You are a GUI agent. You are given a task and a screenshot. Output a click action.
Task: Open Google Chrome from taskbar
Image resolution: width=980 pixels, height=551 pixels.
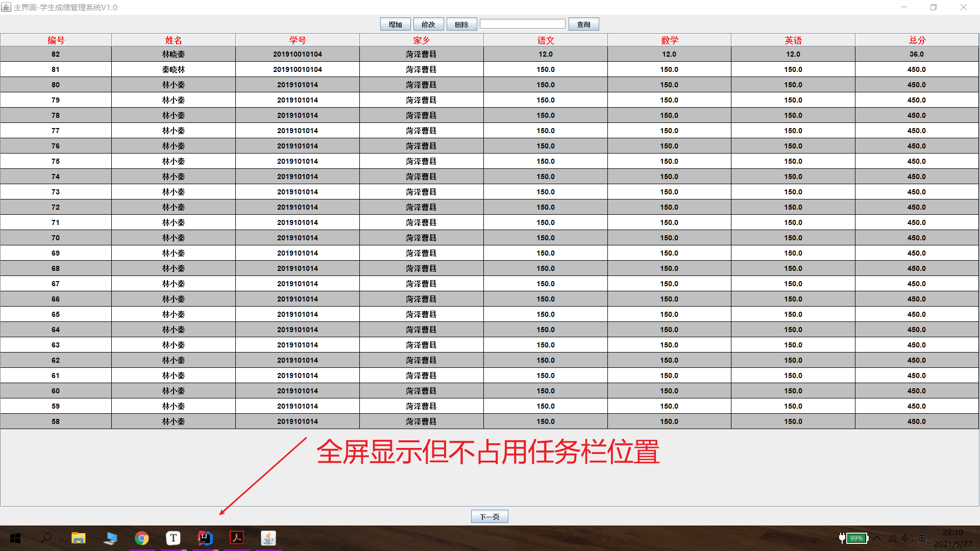click(x=141, y=538)
